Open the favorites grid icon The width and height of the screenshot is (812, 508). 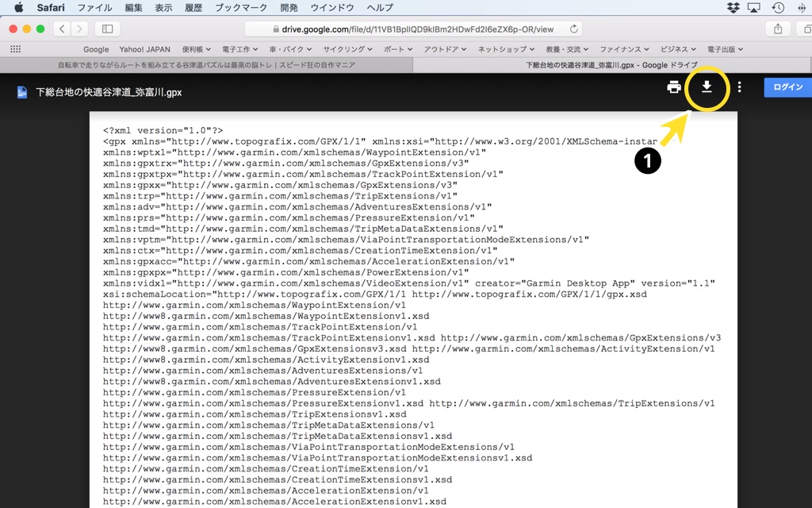16,49
